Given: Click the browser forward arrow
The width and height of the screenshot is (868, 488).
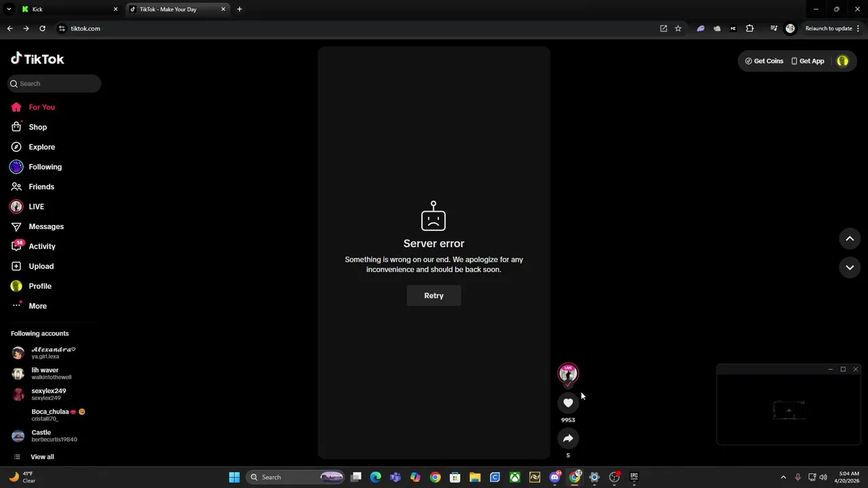Looking at the screenshot, I should pyautogui.click(x=26, y=28).
